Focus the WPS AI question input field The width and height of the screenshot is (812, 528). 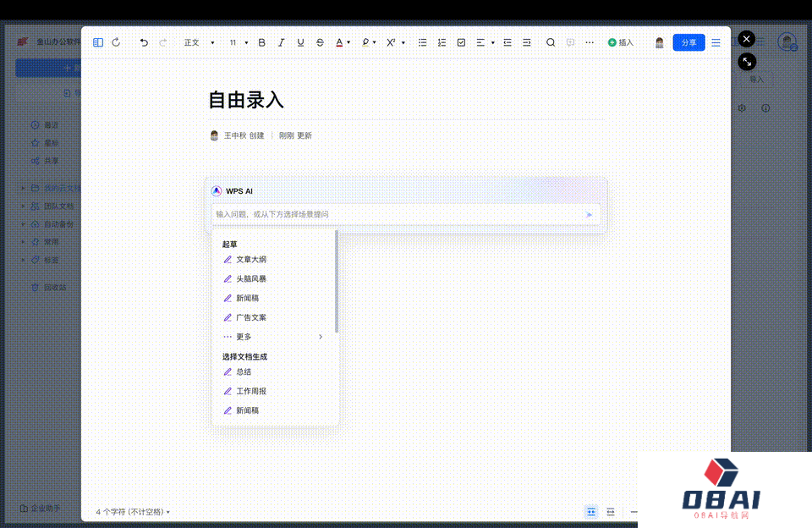coord(406,215)
